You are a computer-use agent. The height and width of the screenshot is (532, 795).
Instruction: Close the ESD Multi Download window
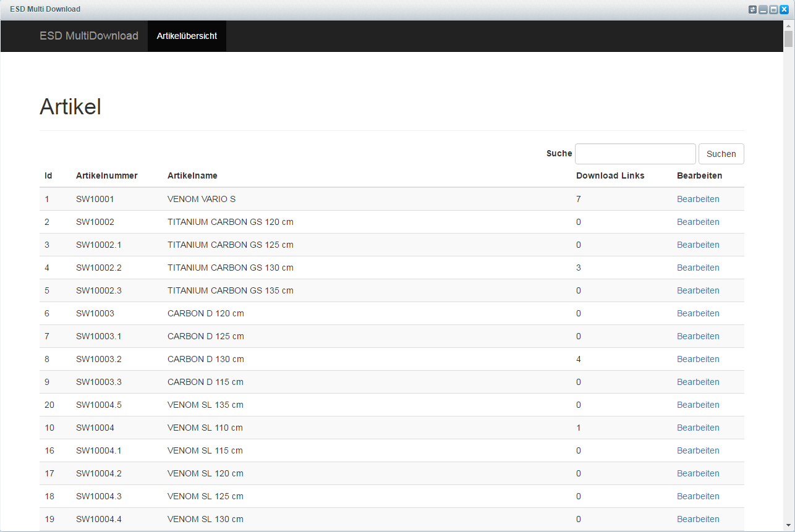[784, 9]
